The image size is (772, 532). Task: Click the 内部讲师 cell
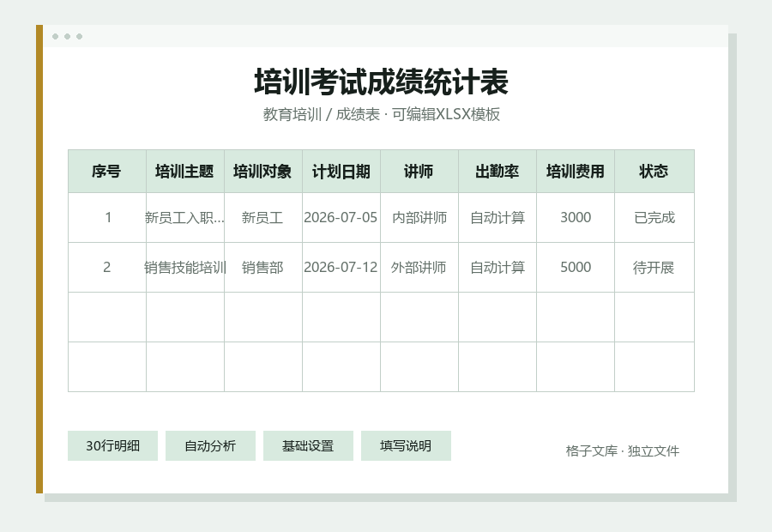coord(419,218)
